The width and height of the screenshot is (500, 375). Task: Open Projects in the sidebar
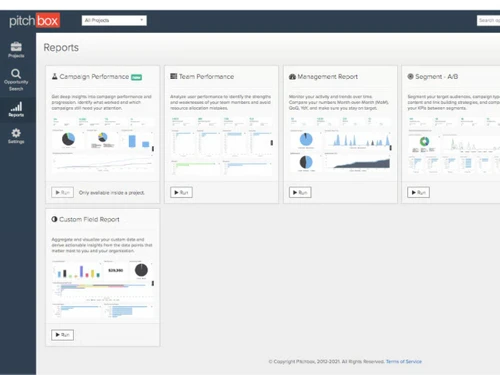[16, 50]
